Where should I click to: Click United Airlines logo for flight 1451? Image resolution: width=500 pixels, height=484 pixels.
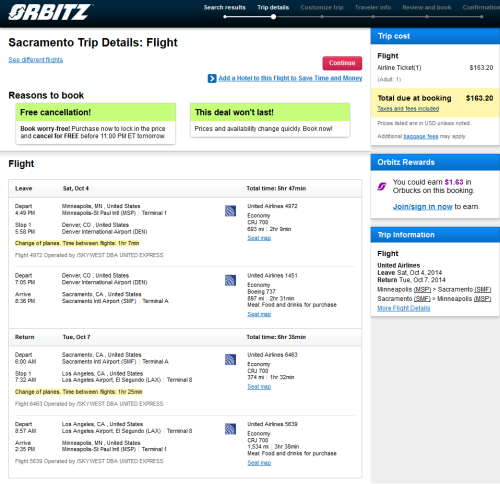click(x=230, y=280)
